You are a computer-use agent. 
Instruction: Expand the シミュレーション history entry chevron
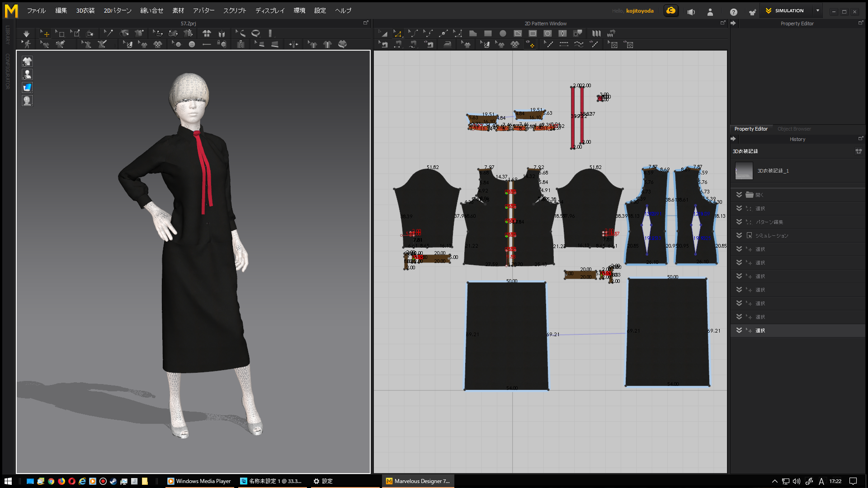pos(739,235)
